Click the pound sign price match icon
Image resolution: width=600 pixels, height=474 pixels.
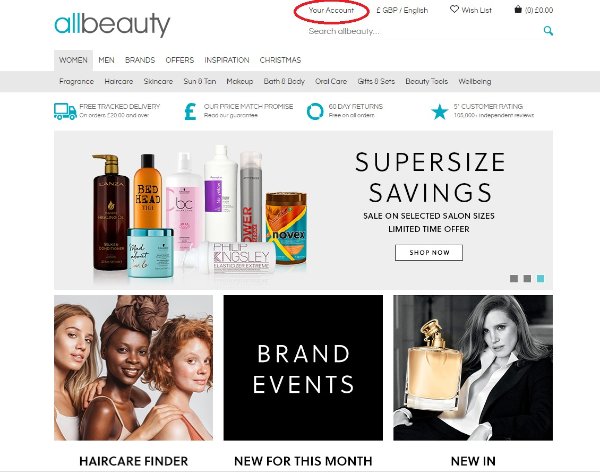190,111
